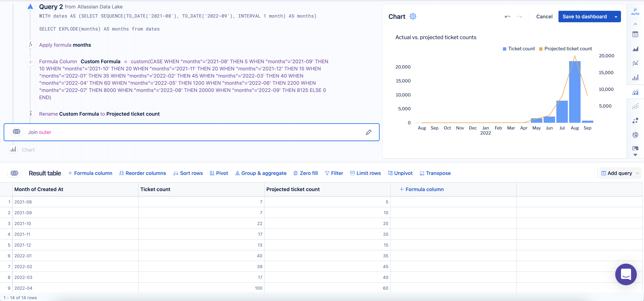
Task: Select the table chart type icon
Action: pyautogui.click(x=635, y=34)
